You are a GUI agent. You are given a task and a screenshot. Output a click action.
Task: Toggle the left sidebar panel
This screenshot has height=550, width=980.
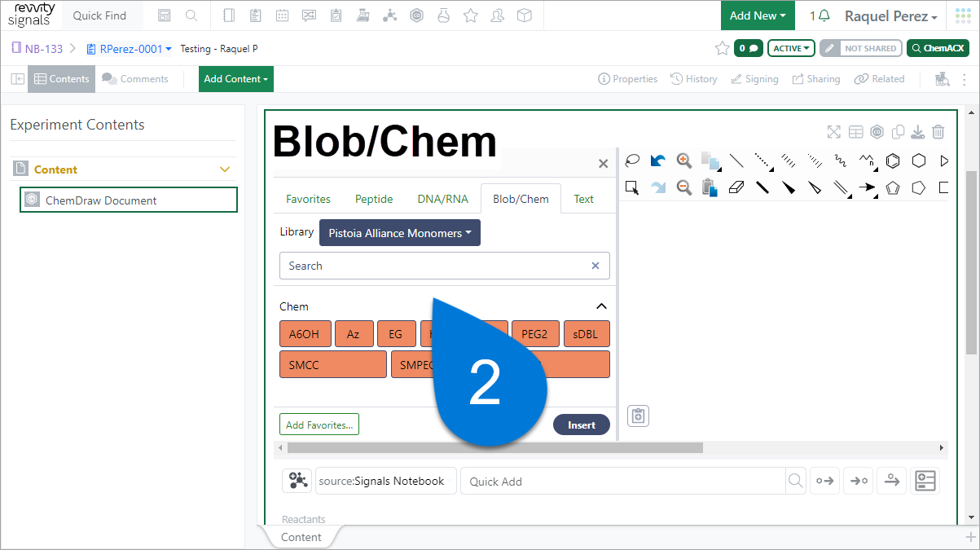coord(17,79)
